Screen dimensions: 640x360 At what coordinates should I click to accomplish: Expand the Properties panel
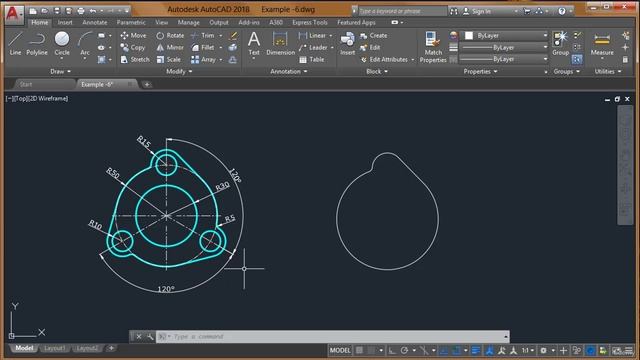point(480,71)
